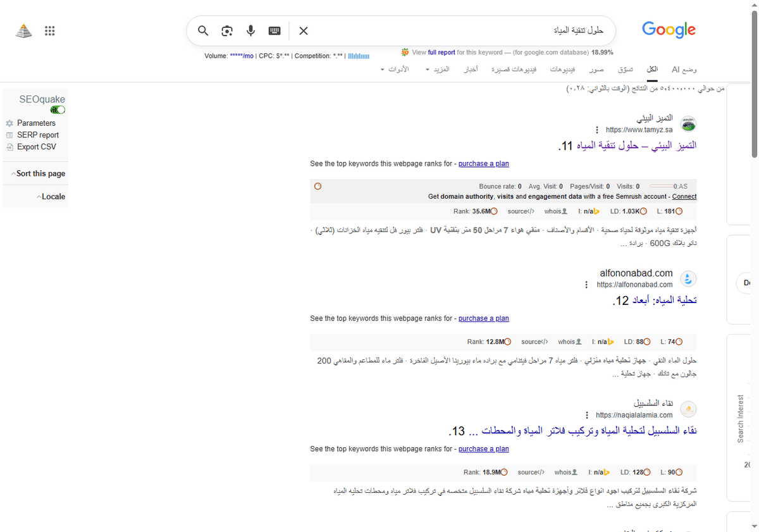The height and width of the screenshot is (532, 759).
Task: Open the on-screen keyboard icon
Action: (x=274, y=30)
